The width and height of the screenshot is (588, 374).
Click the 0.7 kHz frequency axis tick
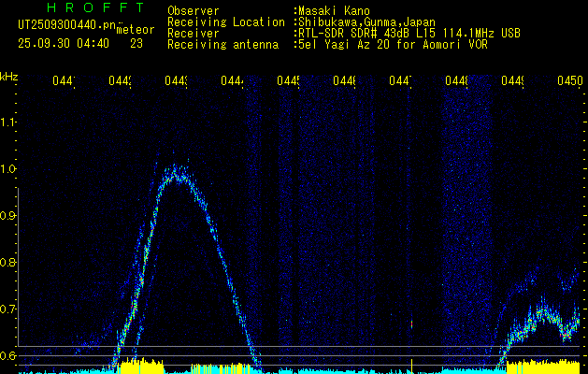(x=8, y=309)
